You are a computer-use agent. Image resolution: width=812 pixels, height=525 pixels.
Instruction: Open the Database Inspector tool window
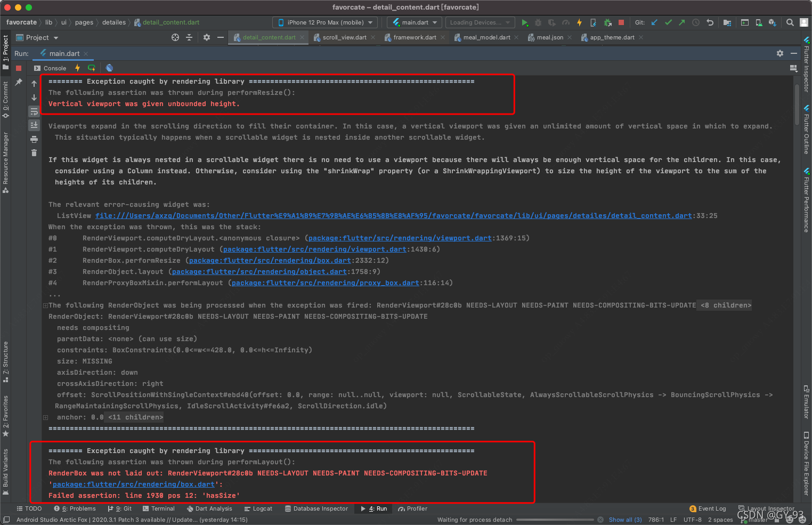(x=316, y=508)
